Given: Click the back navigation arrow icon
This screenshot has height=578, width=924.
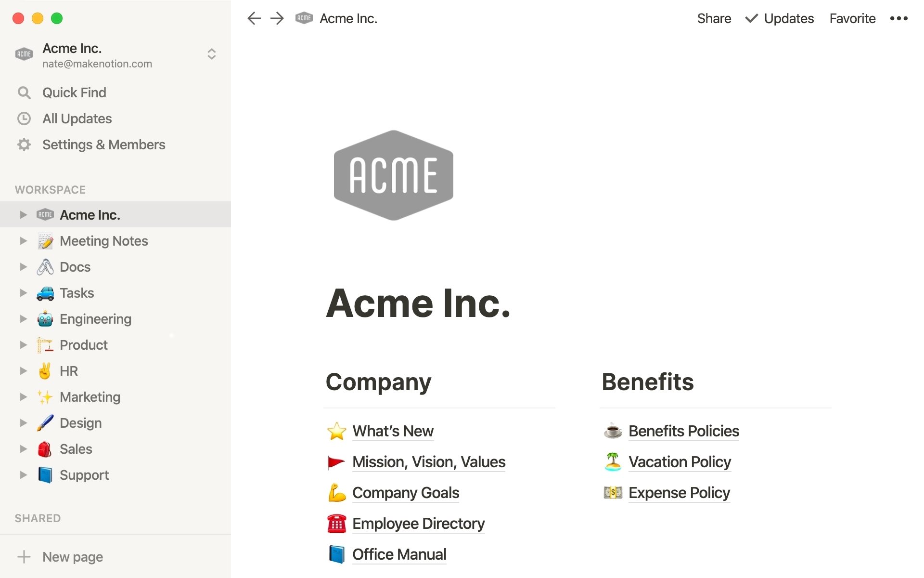Looking at the screenshot, I should click(253, 18).
